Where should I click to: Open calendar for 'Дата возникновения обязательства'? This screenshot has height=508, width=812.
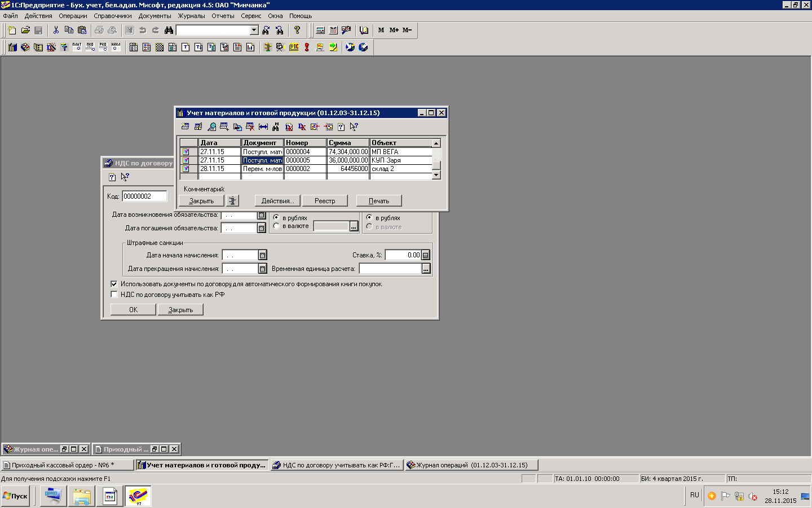click(x=262, y=215)
